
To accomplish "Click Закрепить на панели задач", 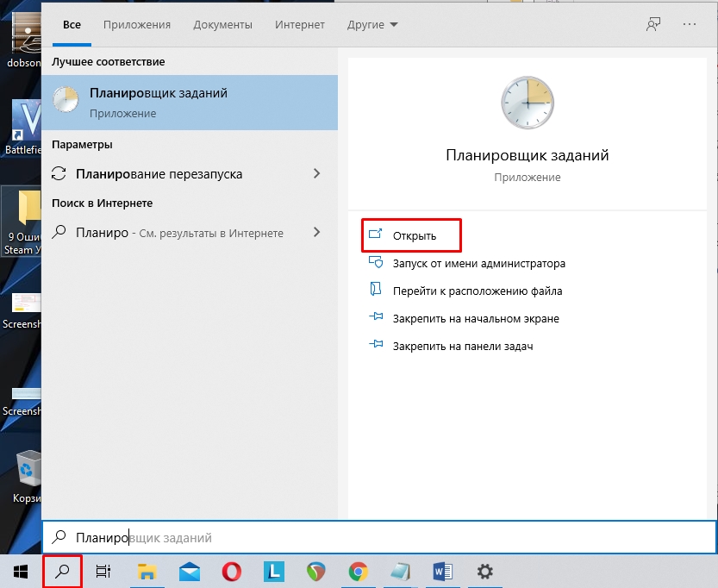I will [x=462, y=347].
